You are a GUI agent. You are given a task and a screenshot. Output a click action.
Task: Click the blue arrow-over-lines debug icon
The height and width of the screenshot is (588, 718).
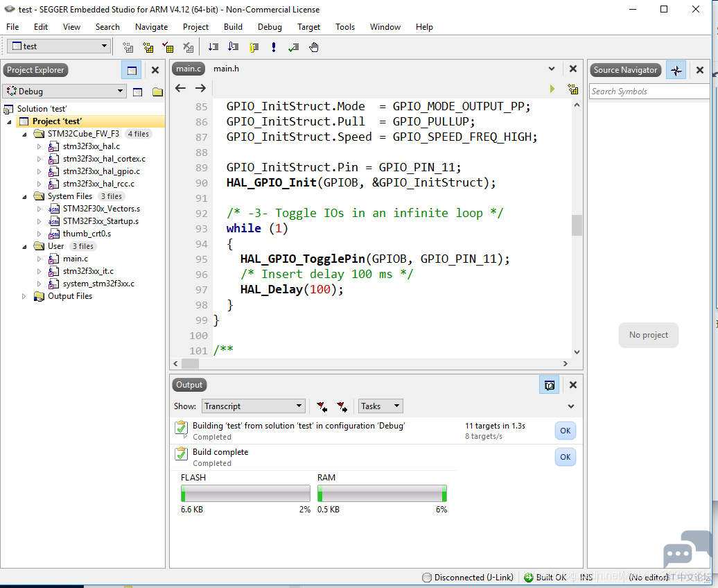click(213, 46)
